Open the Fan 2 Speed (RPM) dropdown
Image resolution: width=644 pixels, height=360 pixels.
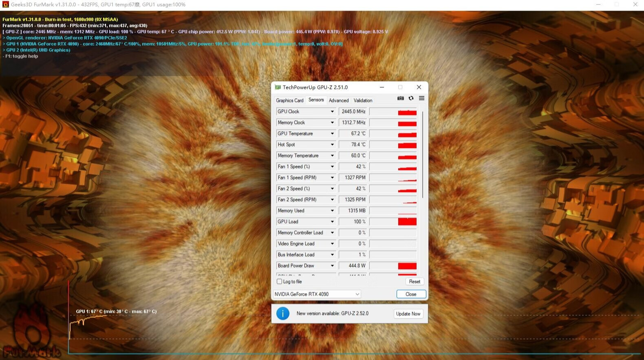pos(332,199)
